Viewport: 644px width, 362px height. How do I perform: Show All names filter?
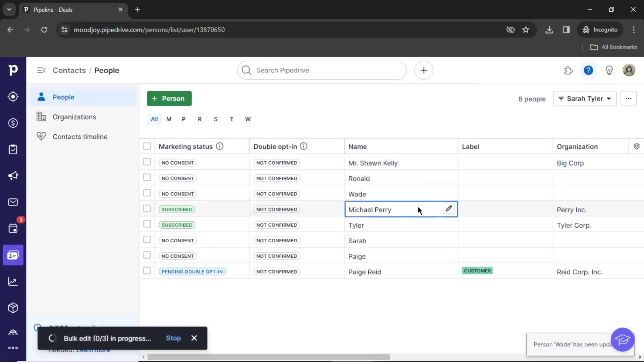pyautogui.click(x=154, y=119)
